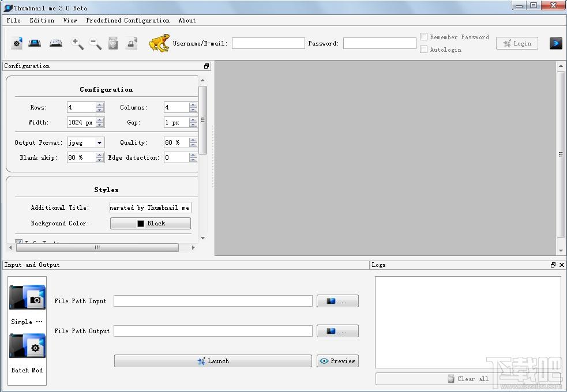This screenshot has height=392, width=567.
Task: Click the Additional Title text field
Action: pos(151,208)
